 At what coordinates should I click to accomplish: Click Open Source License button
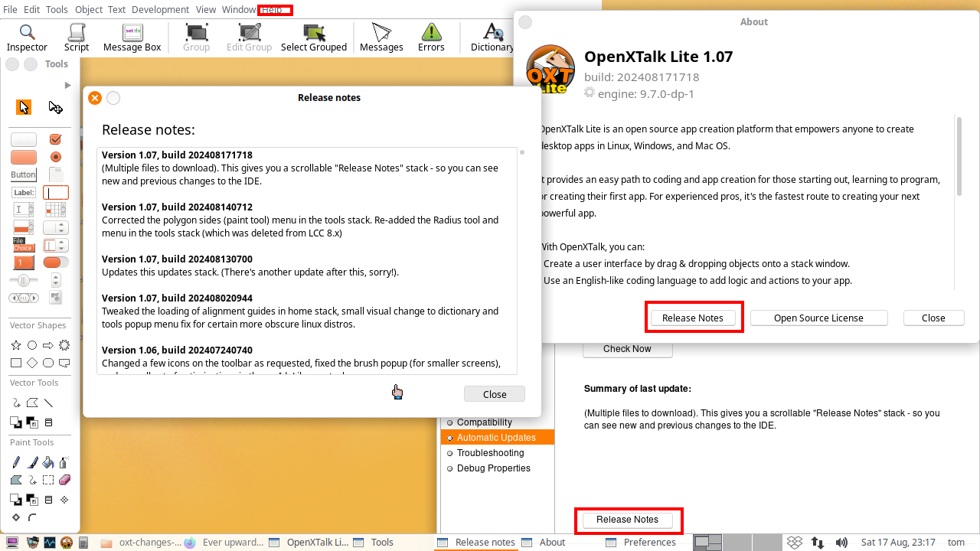point(818,318)
